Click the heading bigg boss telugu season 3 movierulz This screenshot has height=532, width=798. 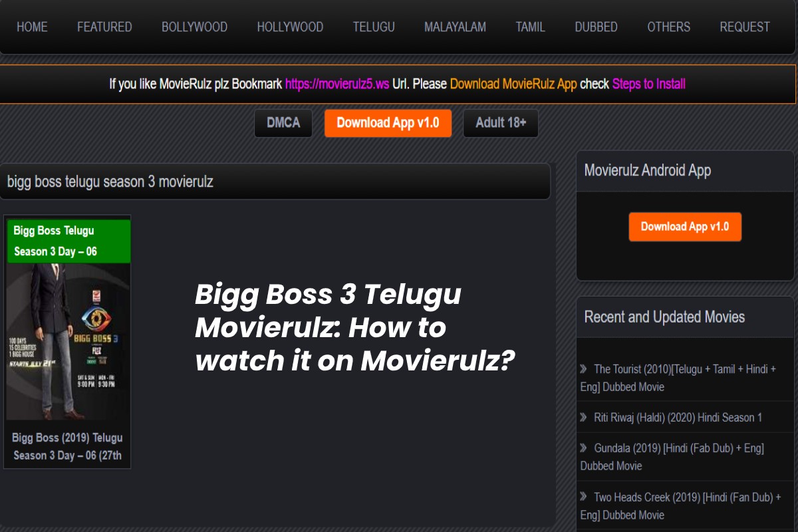pyautogui.click(x=110, y=182)
